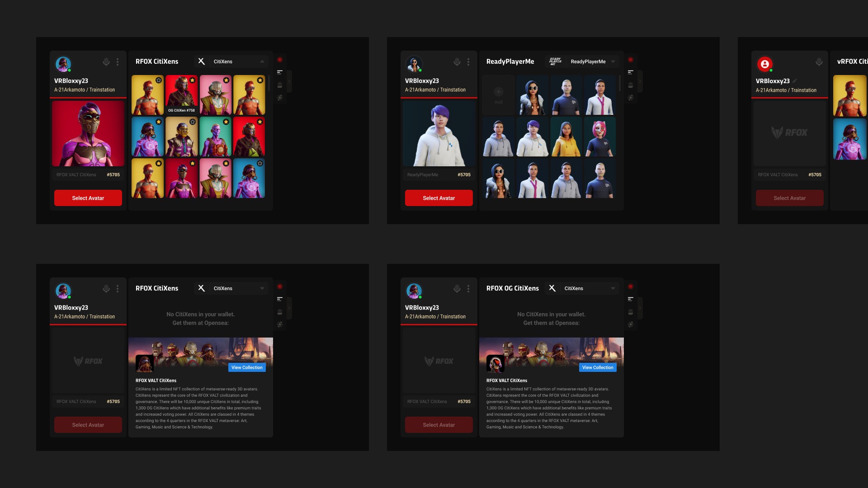Click Select Avatar in the ReadyPlayerMe panel
The width and height of the screenshot is (868, 488).
(439, 198)
